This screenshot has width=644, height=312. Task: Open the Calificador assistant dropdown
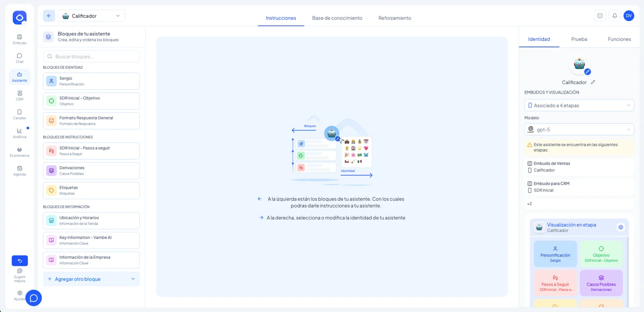(91, 16)
